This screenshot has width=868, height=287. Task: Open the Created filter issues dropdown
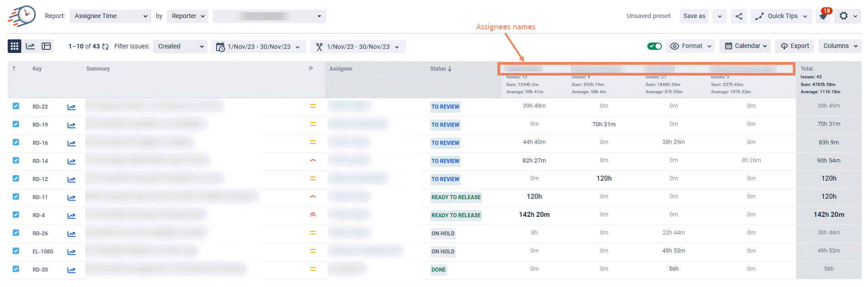tap(180, 47)
